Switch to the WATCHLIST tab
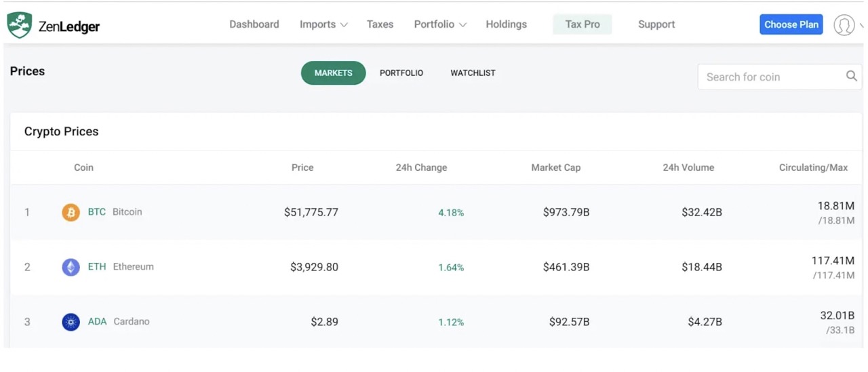The width and height of the screenshot is (868, 372). (473, 73)
